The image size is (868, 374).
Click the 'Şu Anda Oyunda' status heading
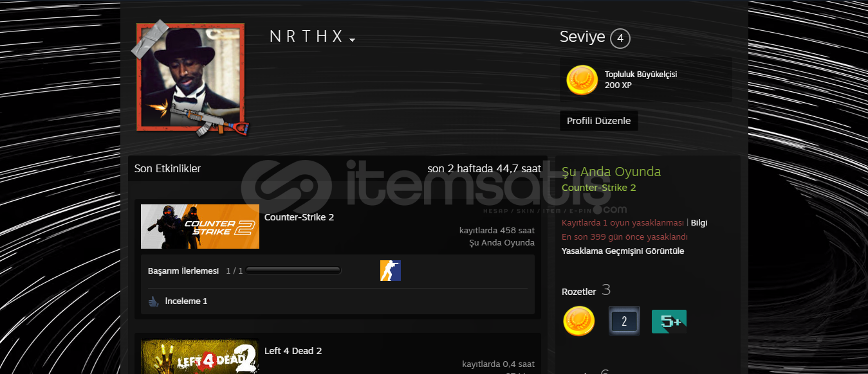coord(611,172)
